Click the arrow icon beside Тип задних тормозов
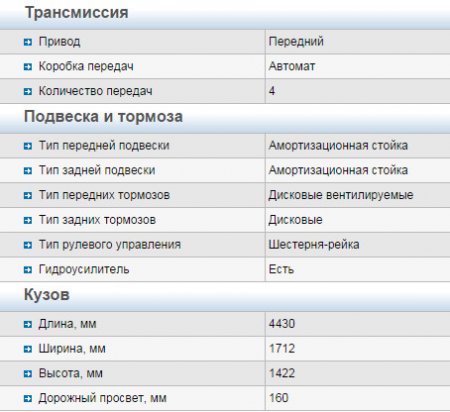Screen dimensions: 450x412 coord(28,220)
